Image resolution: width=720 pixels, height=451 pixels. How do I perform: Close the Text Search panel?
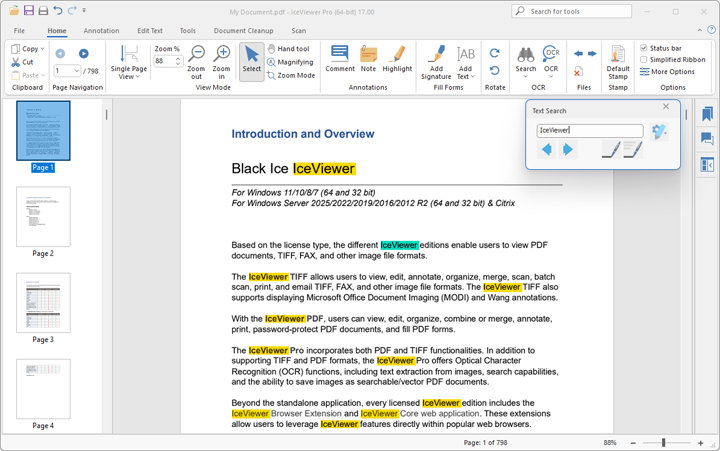coord(666,107)
